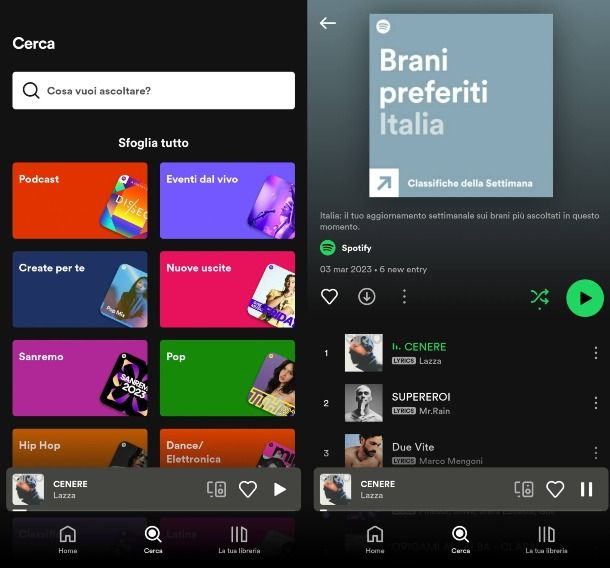Screen dimensions: 610x568
Task: Click the '03 mar 2023 • 6 new entry' text
Action: pos(373,269)
